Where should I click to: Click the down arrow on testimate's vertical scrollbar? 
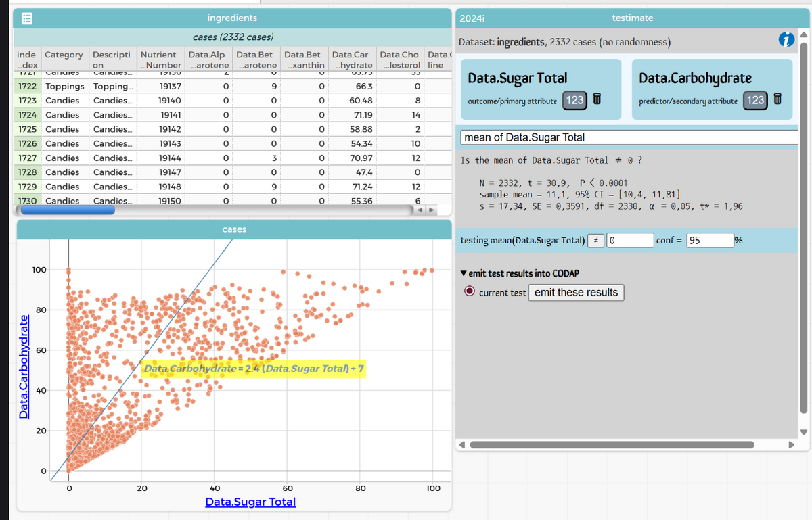coord(805,433)
